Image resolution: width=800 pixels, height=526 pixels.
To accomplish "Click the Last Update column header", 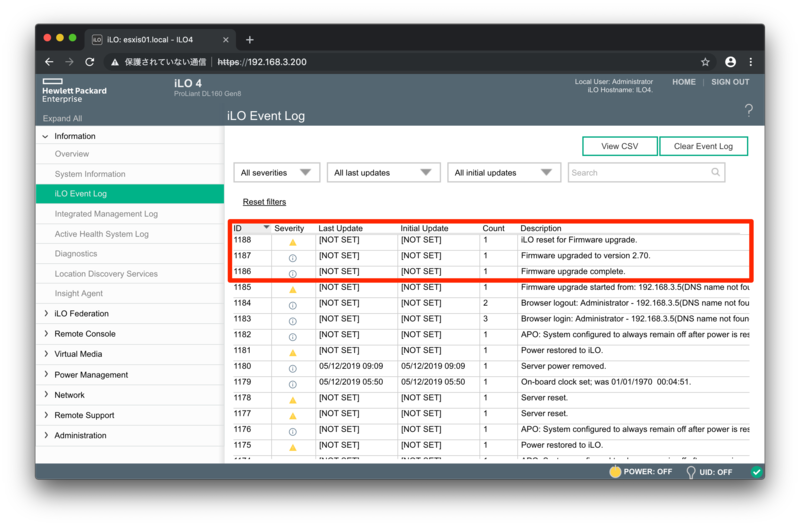I will tap(340, 228).
